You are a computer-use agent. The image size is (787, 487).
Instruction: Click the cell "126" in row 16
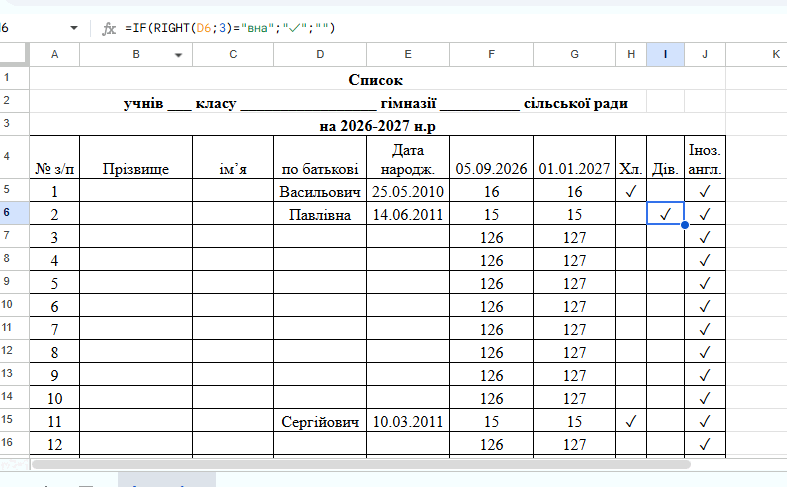491,444
